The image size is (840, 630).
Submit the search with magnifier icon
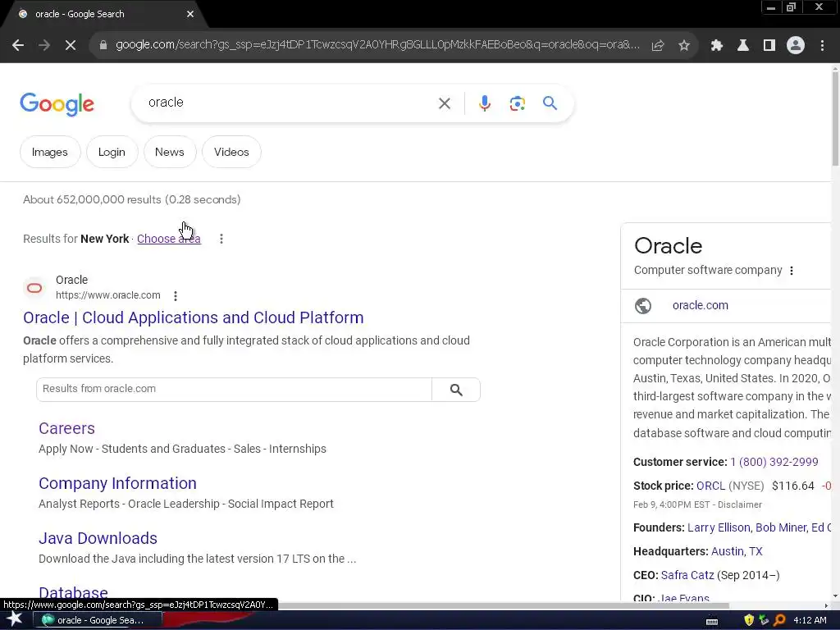[550, 103]
